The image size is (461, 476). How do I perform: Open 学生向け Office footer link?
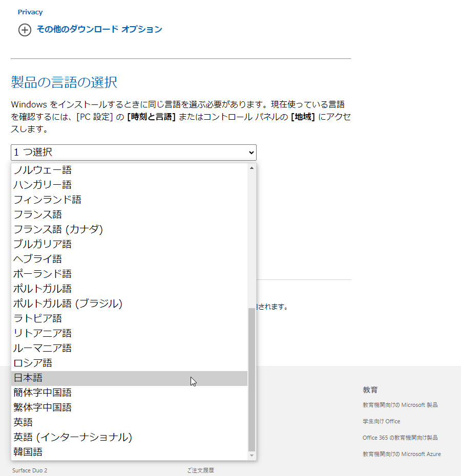point(381,421)
